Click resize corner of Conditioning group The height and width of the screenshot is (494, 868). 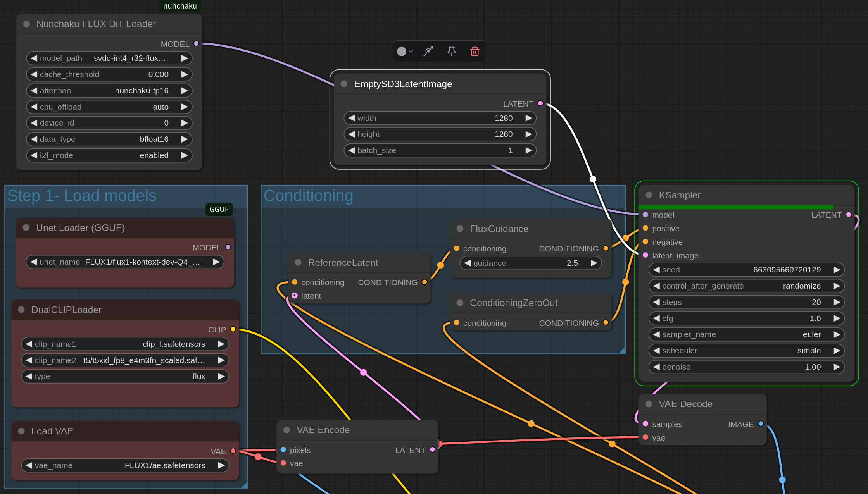point(622,350)
